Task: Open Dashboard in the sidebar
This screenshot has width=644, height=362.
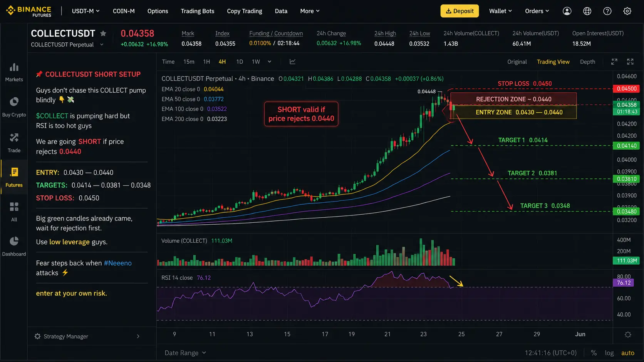Action: pyautogui.click(x=14, y=247)
